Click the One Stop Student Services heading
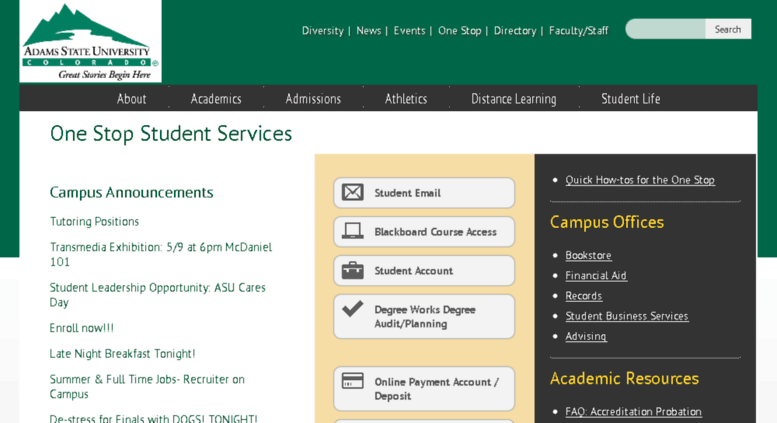 pos(171,134)
